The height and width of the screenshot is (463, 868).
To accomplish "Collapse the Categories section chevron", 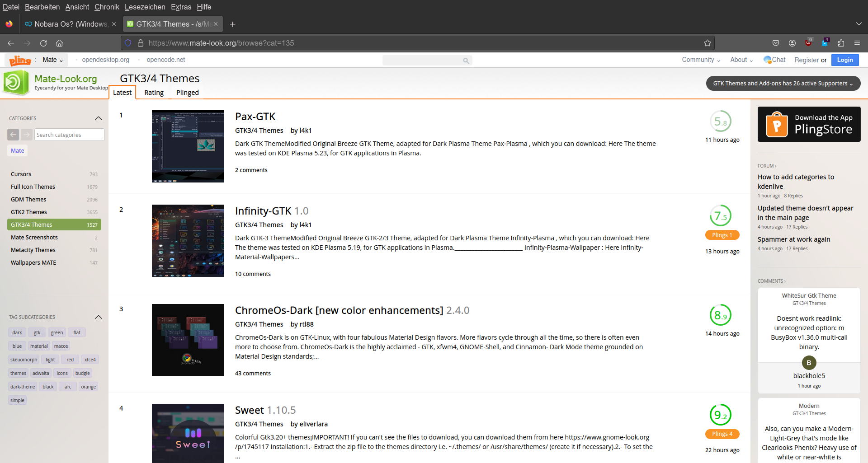I will [99, 118].
